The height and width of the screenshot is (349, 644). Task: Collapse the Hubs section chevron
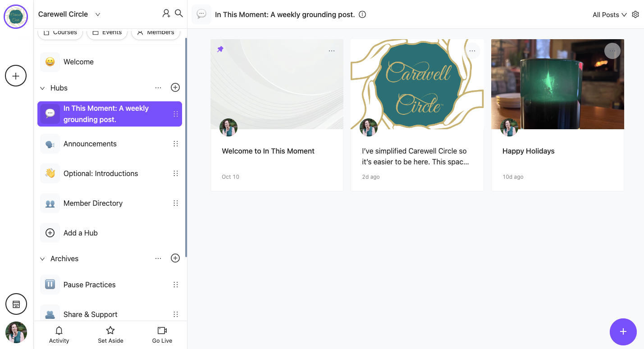(43, 88)
